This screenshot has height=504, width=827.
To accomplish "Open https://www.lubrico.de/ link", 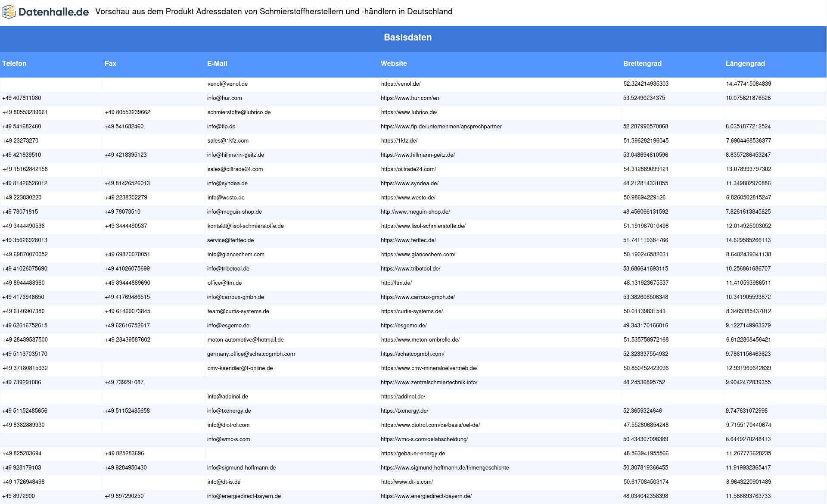I will point(409,112).
